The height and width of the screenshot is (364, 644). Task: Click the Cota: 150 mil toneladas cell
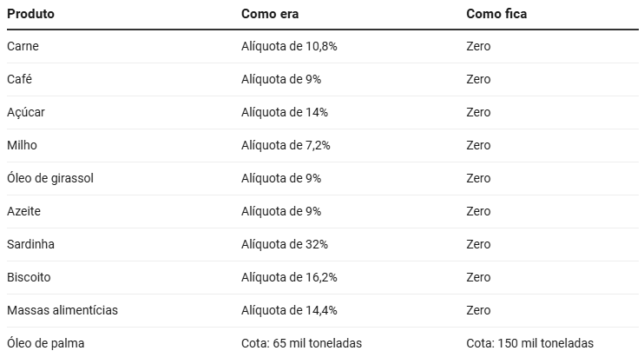point(529,343)
